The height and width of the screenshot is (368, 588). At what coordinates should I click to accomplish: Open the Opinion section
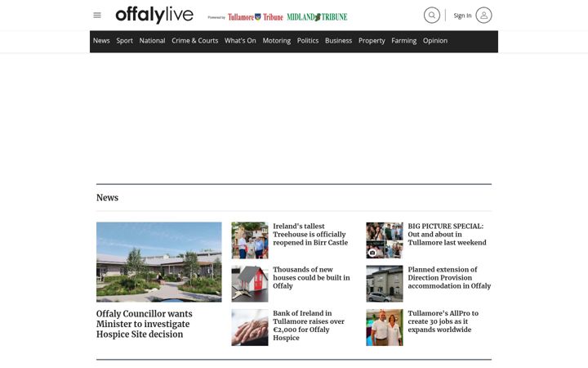(435, 41)
